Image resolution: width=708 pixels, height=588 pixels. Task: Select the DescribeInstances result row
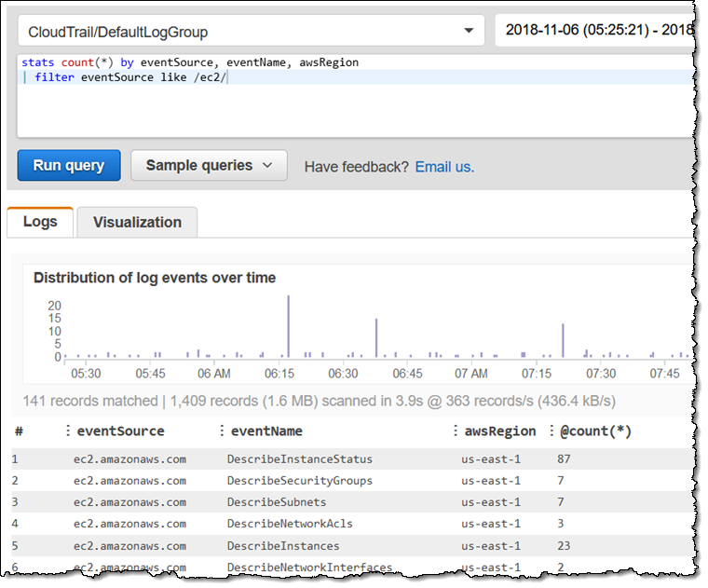tap(352, 546)
